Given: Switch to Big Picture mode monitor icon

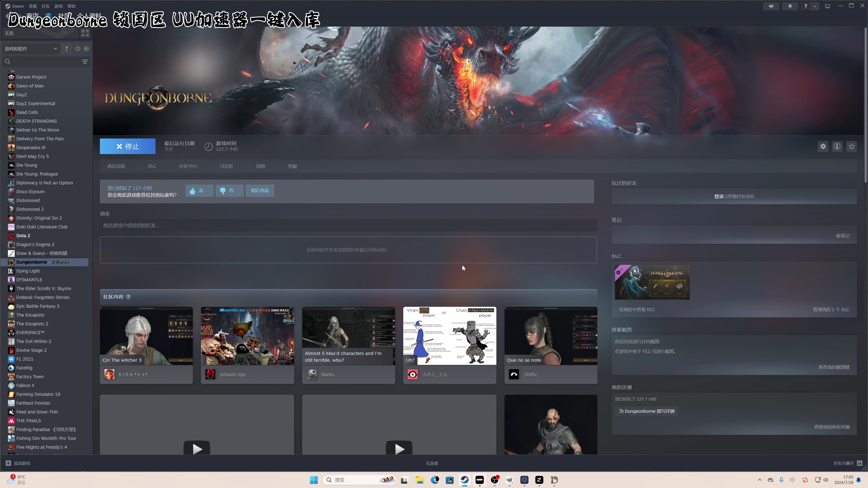Looking at the screenshot, I should (x=827, y=6).
